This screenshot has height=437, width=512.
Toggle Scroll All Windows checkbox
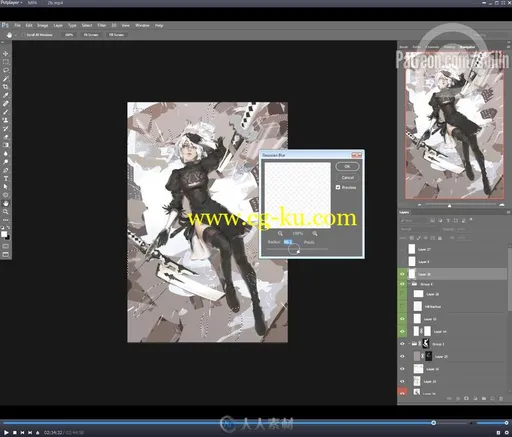pyautogui.click(x=23, y=35)
